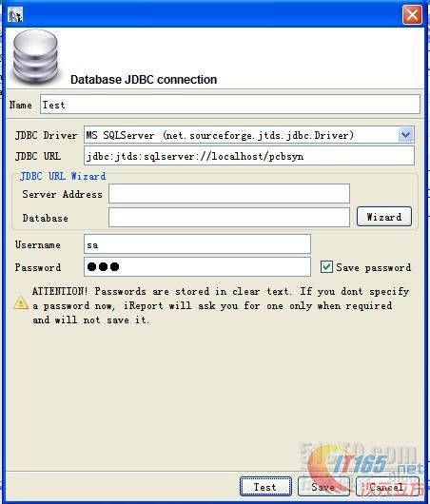
Task: Click the yellow warning triangle icon
Action: pos(21,303)
